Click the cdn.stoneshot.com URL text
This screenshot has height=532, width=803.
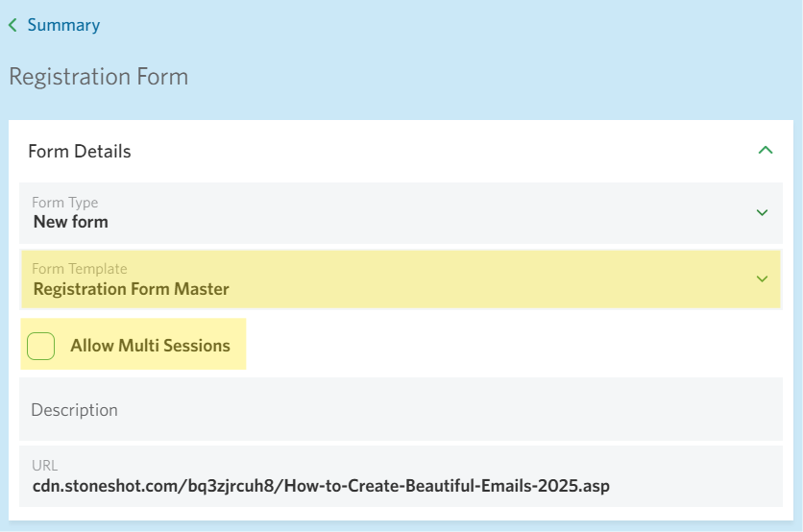pos(321,486)
